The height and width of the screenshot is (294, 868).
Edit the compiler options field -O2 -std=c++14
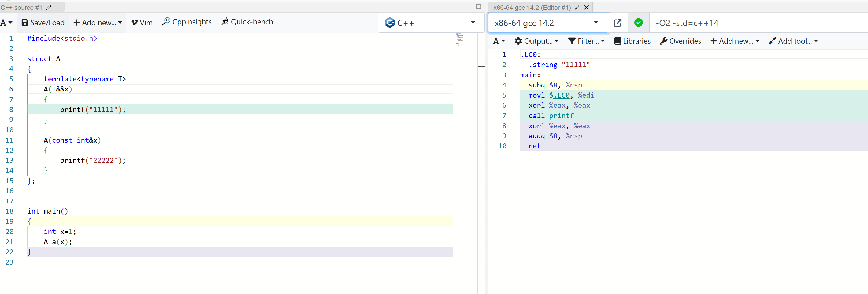coord(759,23)
